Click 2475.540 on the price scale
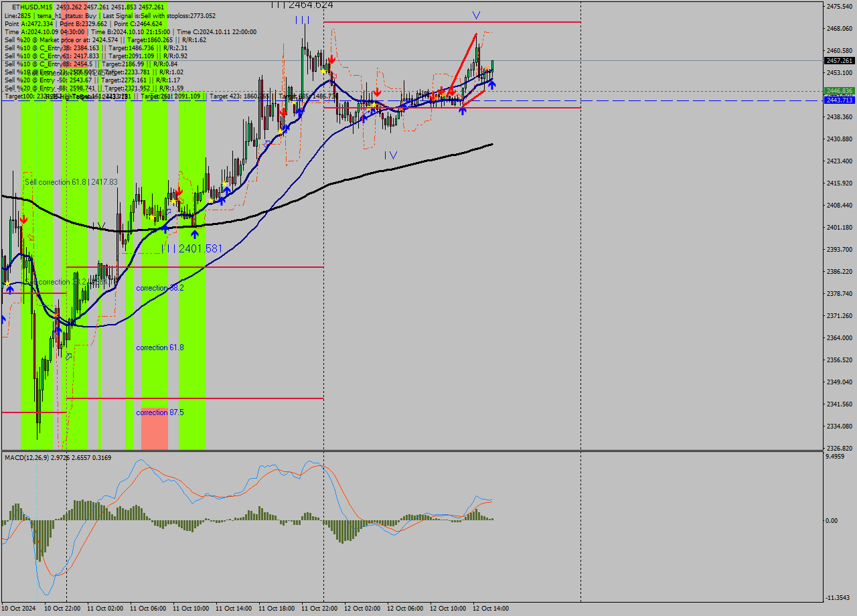Screen dimensions: 857x616 click(x=839, y=7)
